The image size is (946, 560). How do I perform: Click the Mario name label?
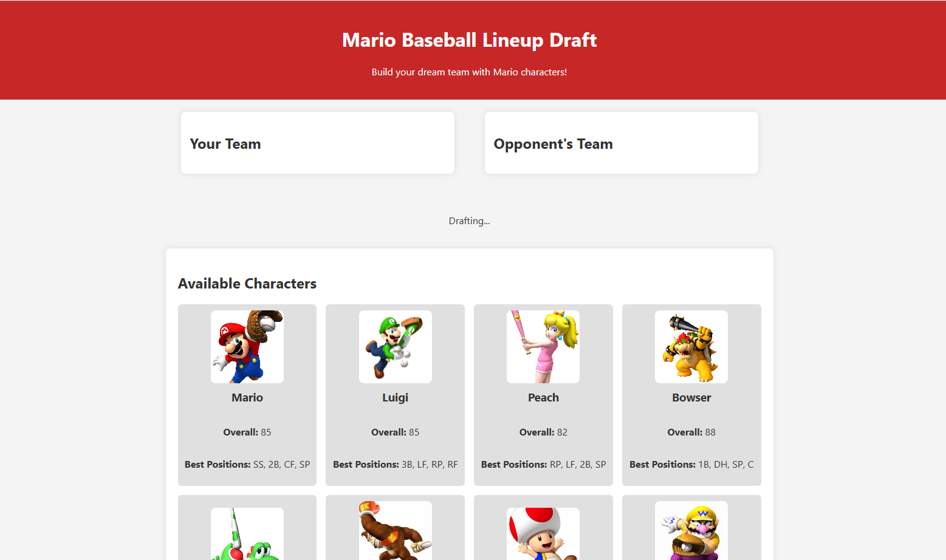click(x=247, y=398)
